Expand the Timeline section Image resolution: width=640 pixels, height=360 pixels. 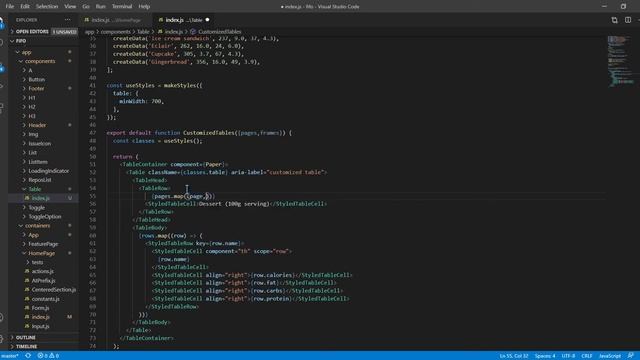coord(27,347)
